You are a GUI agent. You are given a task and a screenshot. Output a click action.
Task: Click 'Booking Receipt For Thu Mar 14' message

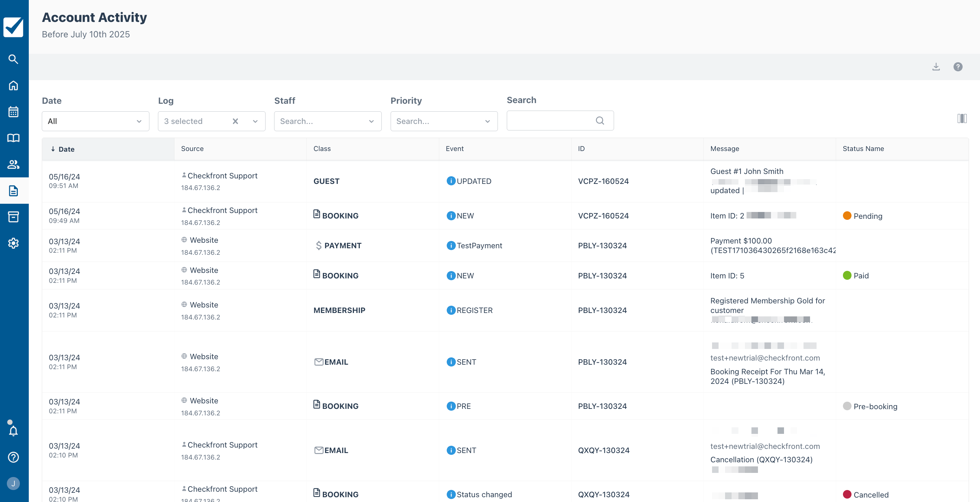click(x=768, y=376)
